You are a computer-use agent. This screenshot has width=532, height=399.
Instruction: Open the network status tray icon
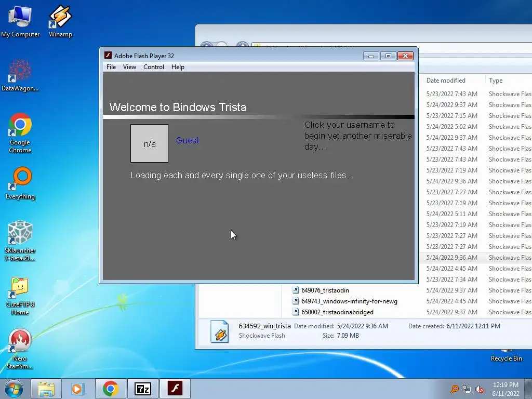[x=467, y=389]
